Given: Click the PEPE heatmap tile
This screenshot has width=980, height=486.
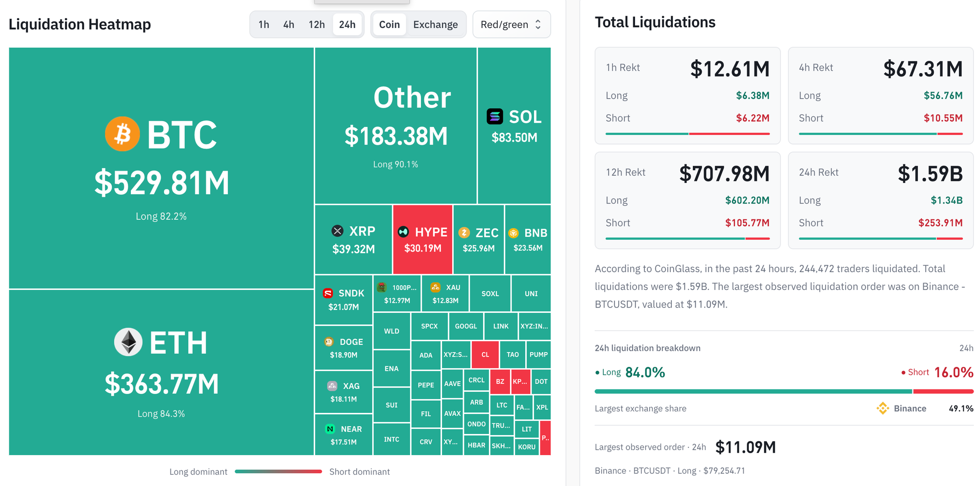Looking at the screenshot, I should pyautogui.click(x=426, y=385).
